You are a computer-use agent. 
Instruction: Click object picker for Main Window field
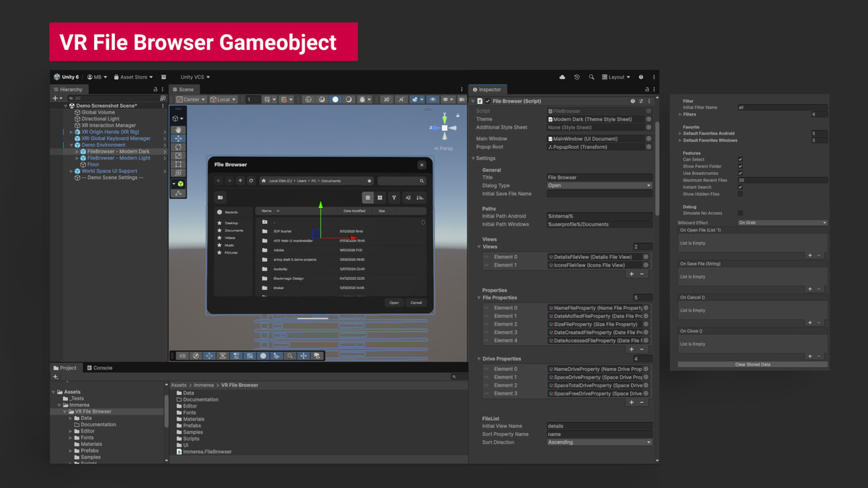[648, 139]
